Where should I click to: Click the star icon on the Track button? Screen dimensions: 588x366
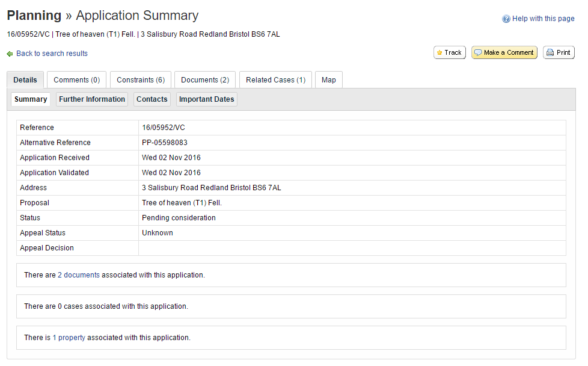[441, 52]
